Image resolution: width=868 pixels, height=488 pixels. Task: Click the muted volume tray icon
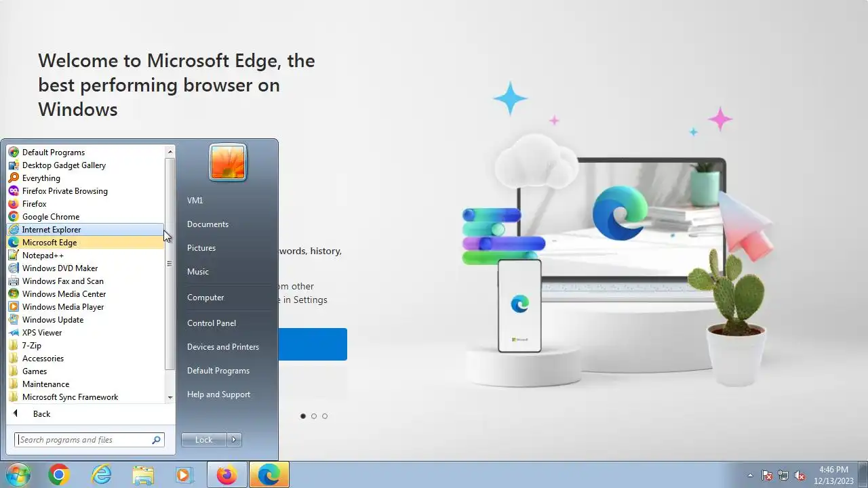click(800, 476)
